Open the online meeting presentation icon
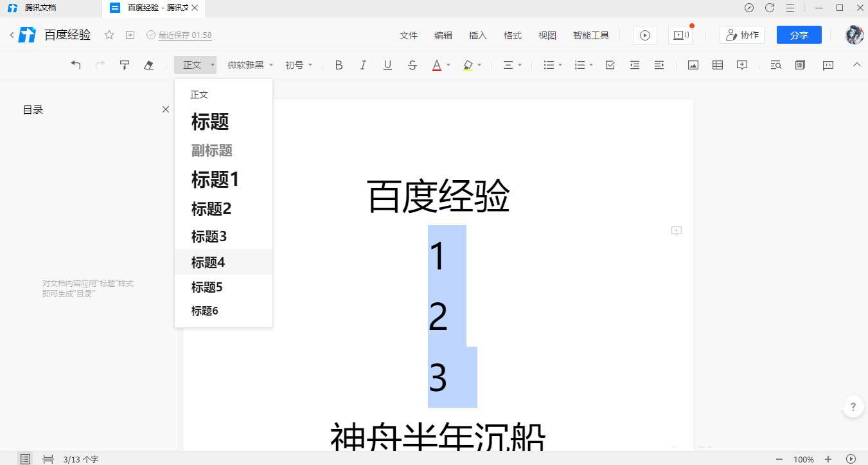868x465 pixels. [x=680, y=35]
